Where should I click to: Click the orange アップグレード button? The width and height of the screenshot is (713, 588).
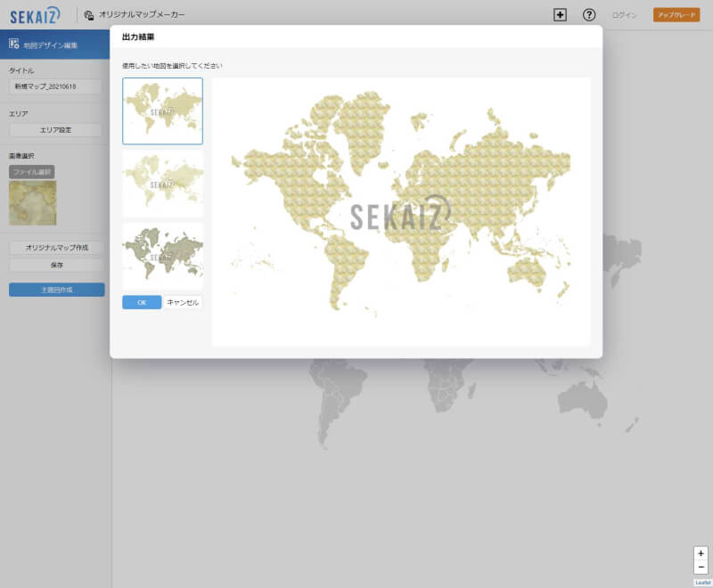(x=676, y=15)
